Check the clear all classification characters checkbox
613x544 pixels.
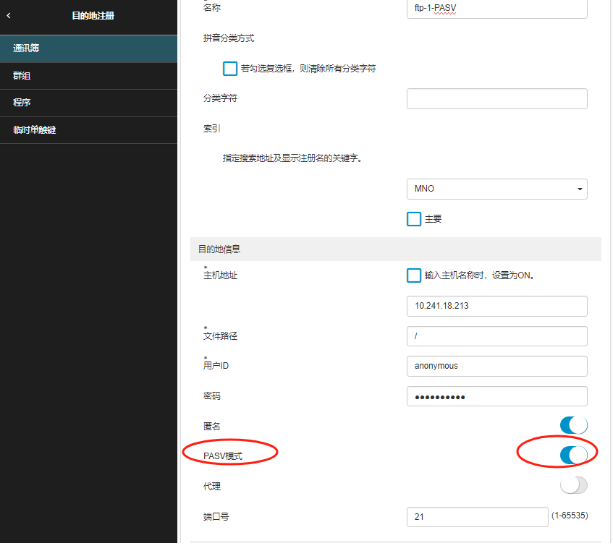[230, 68]
